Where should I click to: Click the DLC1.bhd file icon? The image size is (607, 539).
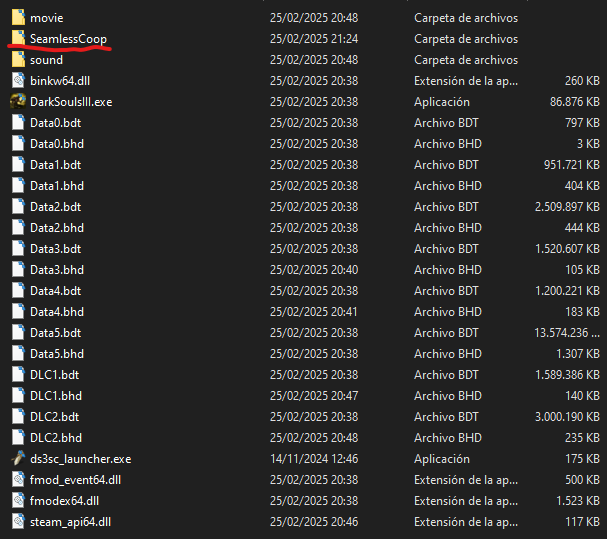18,396
